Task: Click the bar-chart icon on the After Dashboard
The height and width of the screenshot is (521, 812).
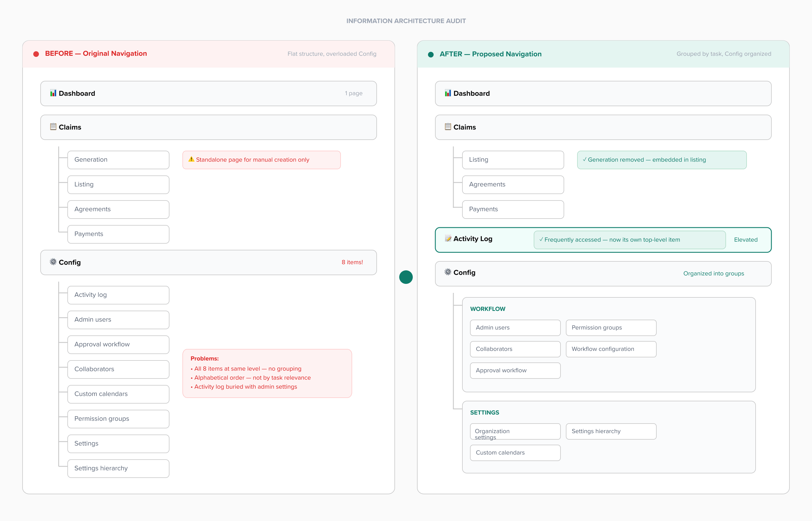Action: (448, 93)
